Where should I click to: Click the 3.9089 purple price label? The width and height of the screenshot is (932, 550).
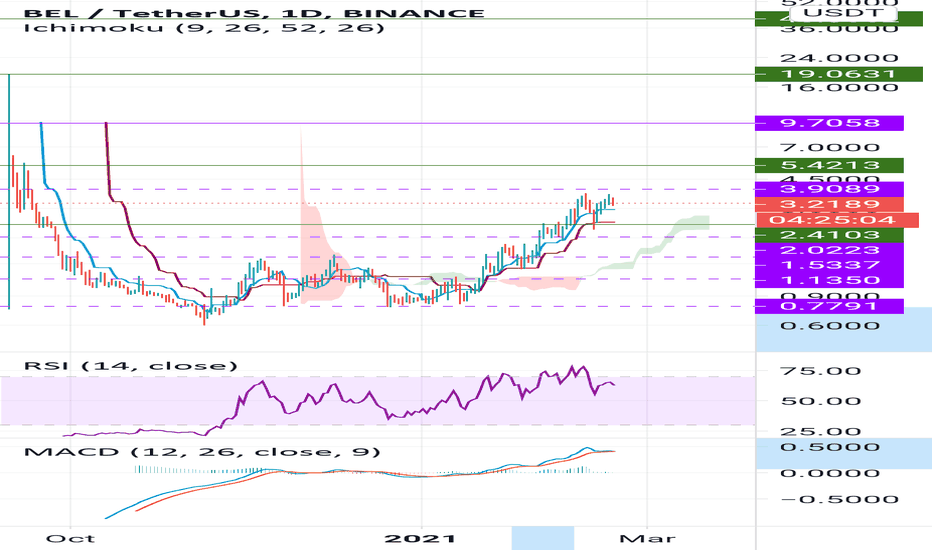829,189
